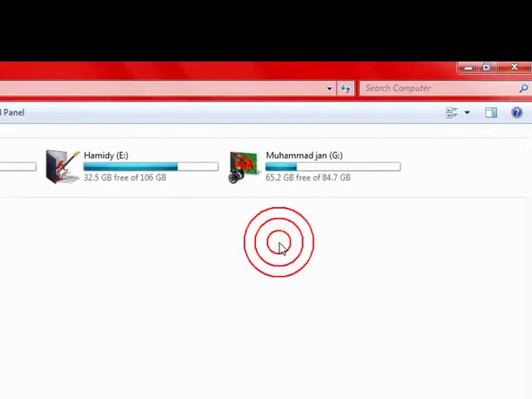Toggle the preview pane
Viewport: 532px width, 399px height.
491,112
